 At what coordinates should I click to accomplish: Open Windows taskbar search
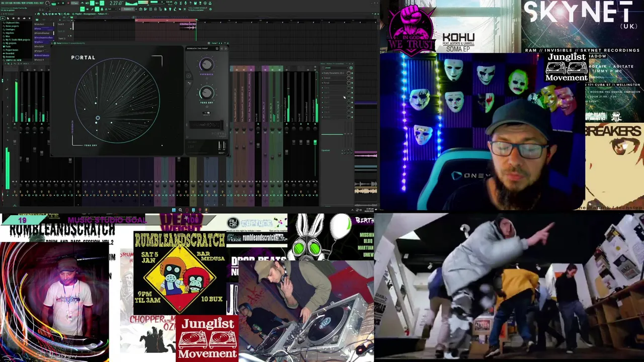click(x=180, y=210)
